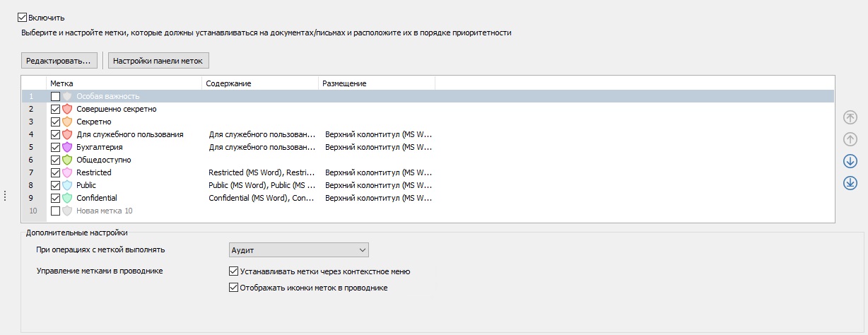Uncheck Устанавливать метки через контекстное меню
This screenshot has height=335, width=868.
click(234, 271)
